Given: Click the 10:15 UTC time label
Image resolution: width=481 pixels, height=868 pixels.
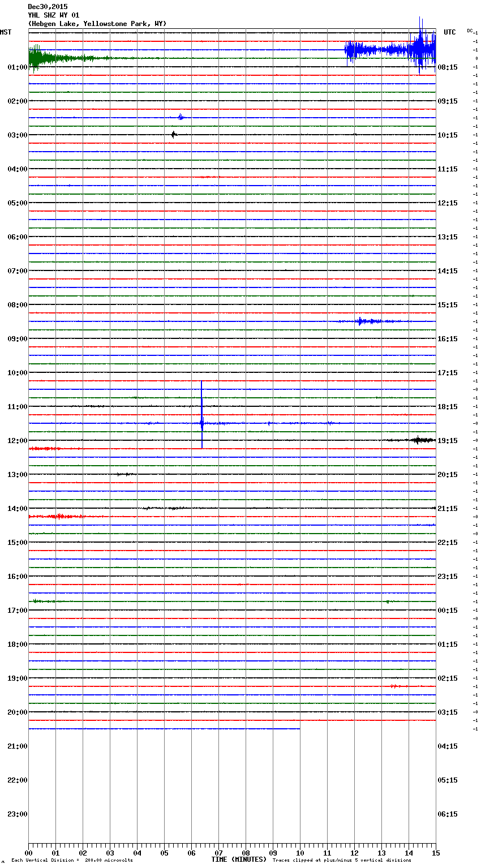Looking at the screenshot, I should tap(448, 135).
